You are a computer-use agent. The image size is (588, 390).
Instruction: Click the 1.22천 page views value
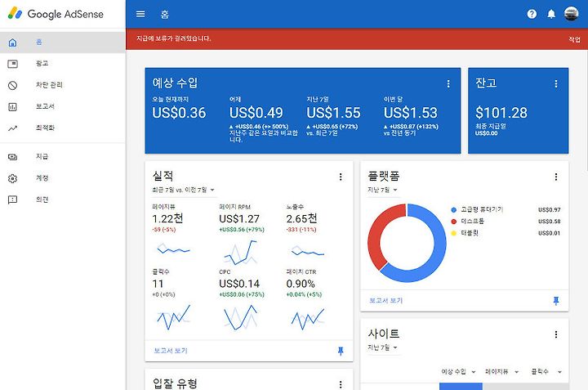(x=167, y=218)
